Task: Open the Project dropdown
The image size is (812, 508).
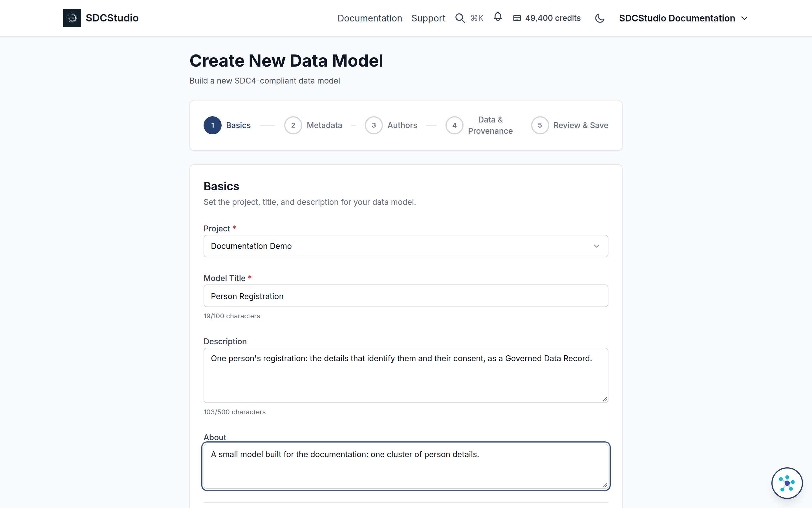Action: [x=406, y=246]
